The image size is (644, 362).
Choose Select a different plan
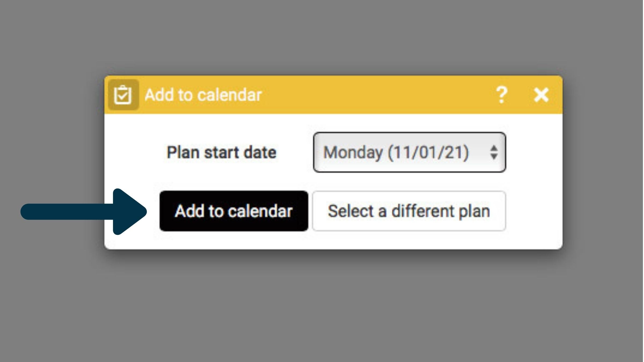click(409, 211)
